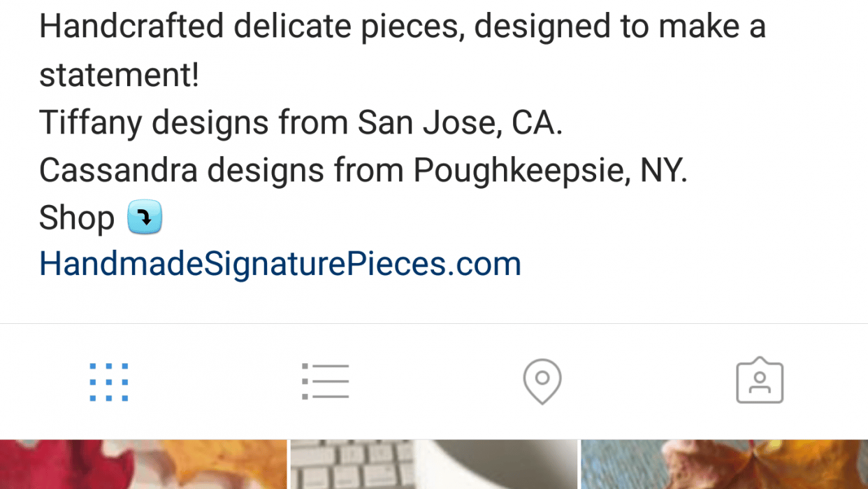
Task: Select the blue active grid icon
Action: [x=108, y=381]
